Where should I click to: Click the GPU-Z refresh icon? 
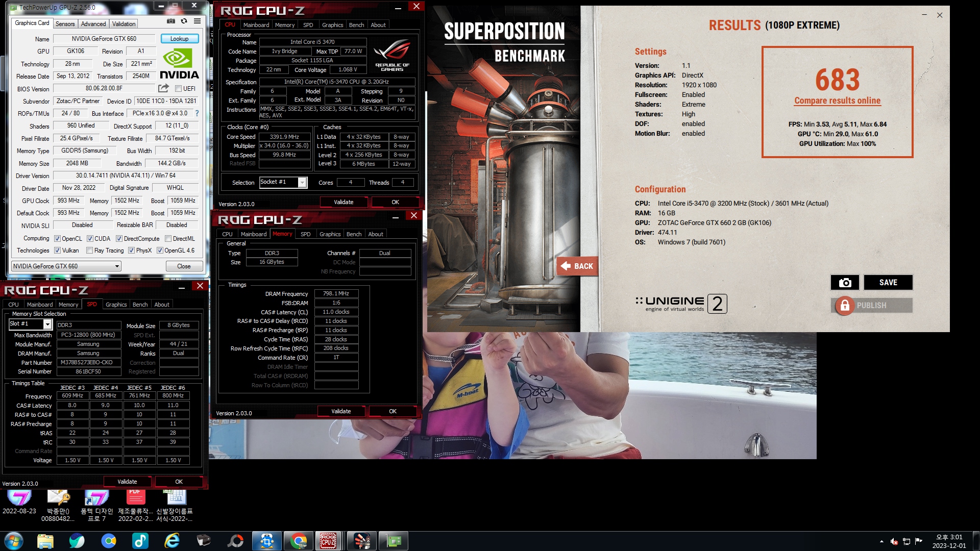pos(184,21)
